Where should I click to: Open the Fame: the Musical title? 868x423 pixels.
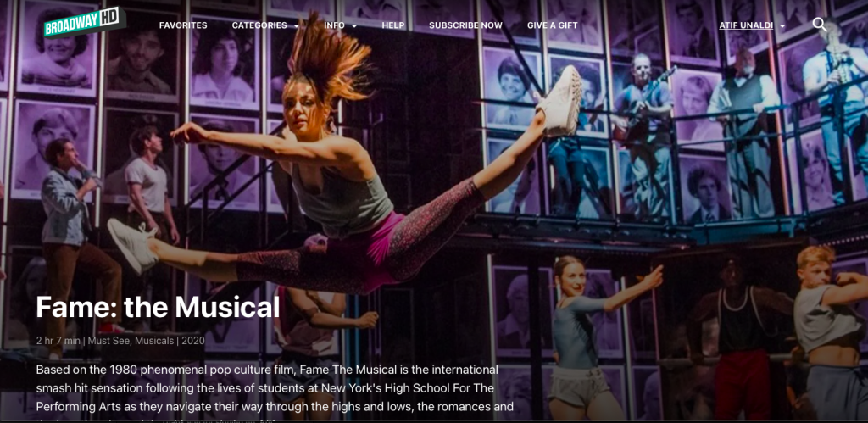tap(158, 307)
